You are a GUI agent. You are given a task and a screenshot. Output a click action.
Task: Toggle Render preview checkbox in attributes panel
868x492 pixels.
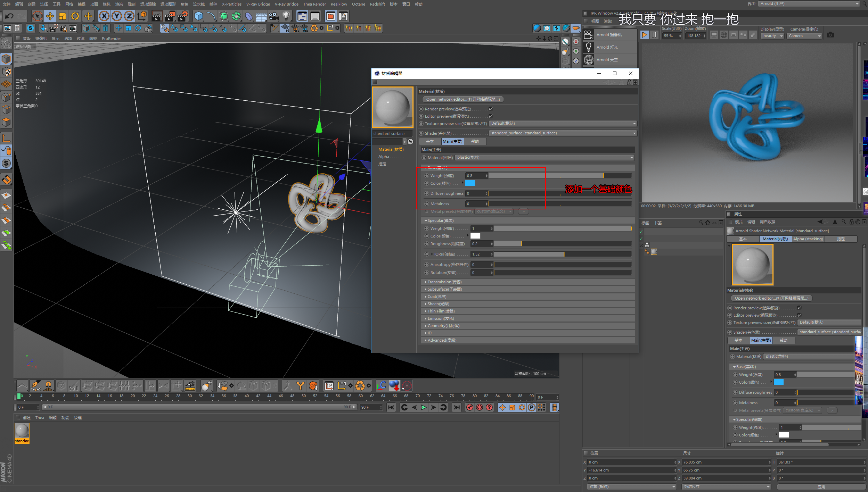click(799, 308)
